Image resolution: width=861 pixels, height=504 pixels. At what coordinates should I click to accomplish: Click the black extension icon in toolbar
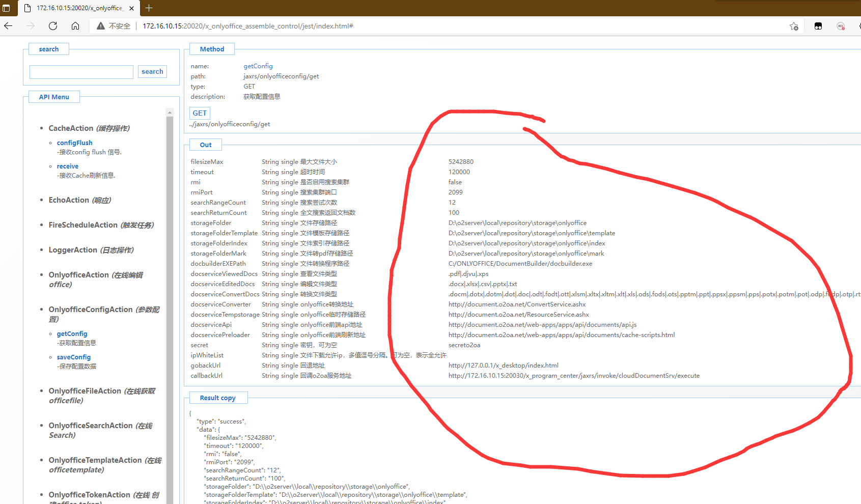pyautogui.click(x=818, y=26)
